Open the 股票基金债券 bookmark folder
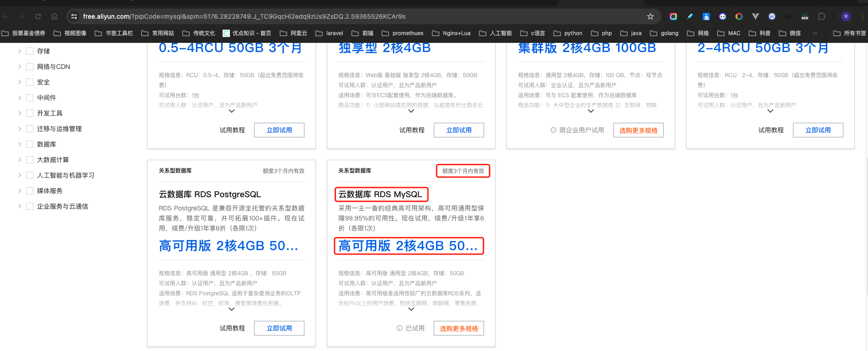This screenshot has height=351, width=868. coord(23,33)
